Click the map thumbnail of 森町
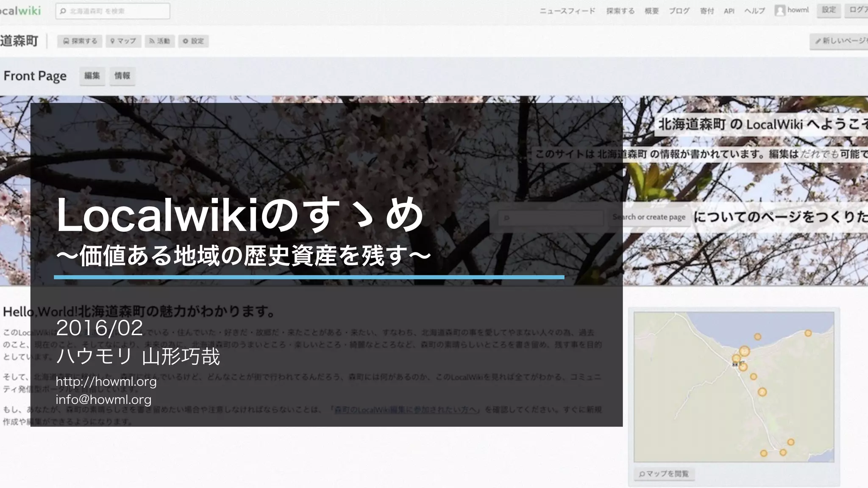This screenshot has height=488, width=868. [734, 386]
